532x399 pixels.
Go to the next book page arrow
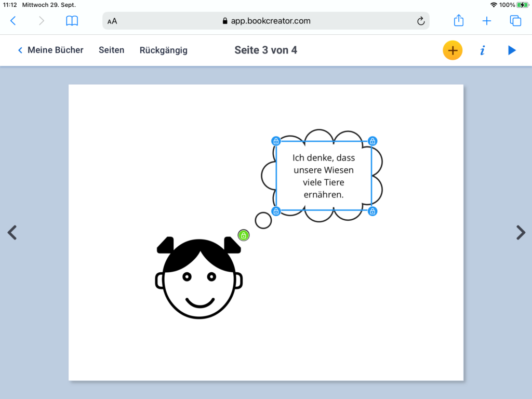click(x=521, y=232)
